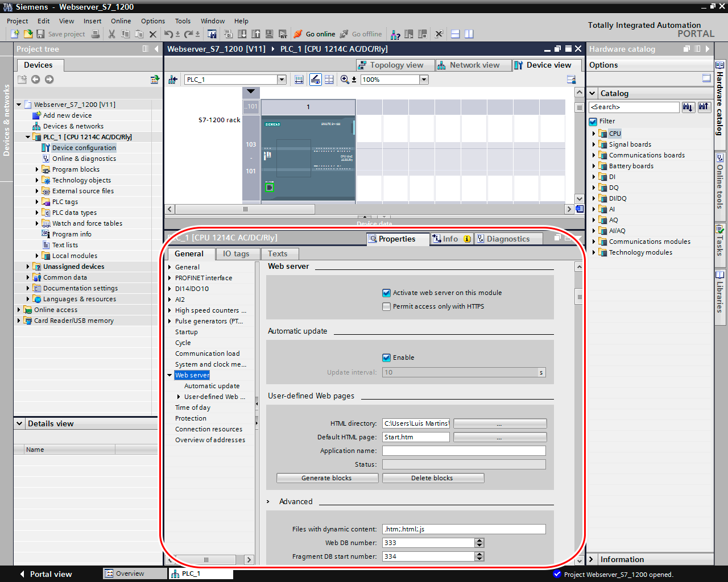Create a new project via toolbar icon

(15, 34)
